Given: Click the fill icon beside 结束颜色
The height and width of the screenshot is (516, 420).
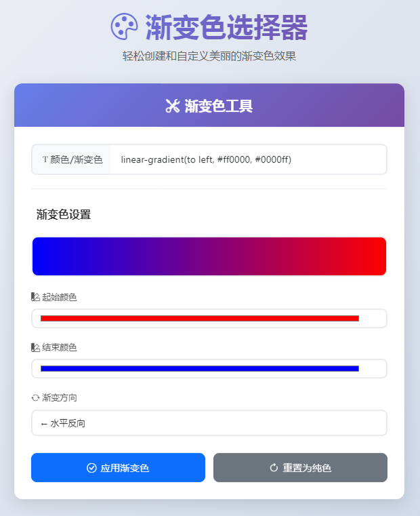Looking at the screenshot, I should click(x=35, y=347).
